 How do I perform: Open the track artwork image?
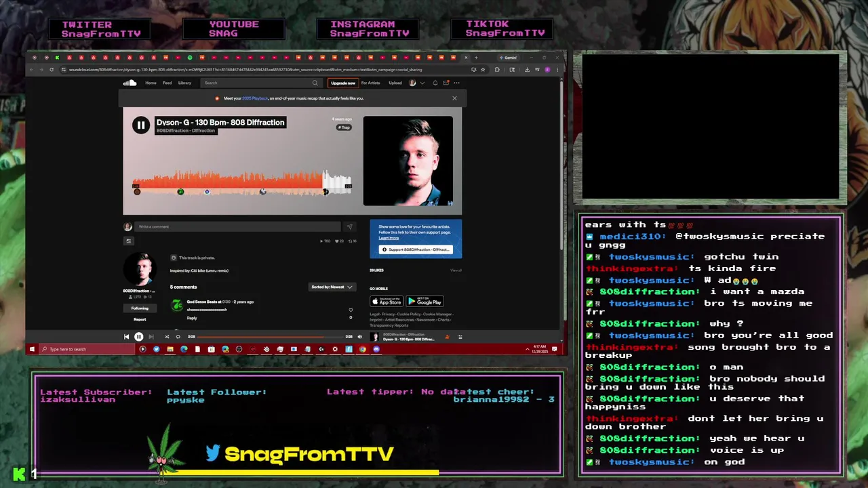[408, 161]
